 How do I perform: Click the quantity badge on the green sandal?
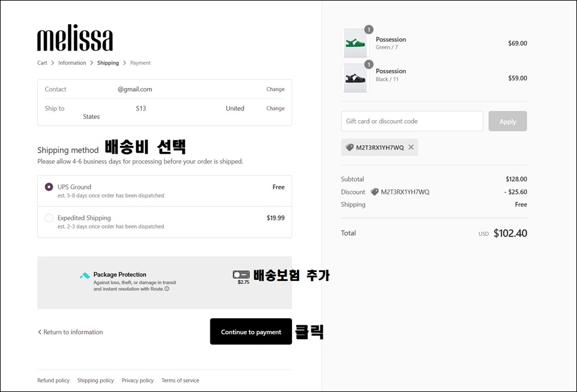point(368,29)
